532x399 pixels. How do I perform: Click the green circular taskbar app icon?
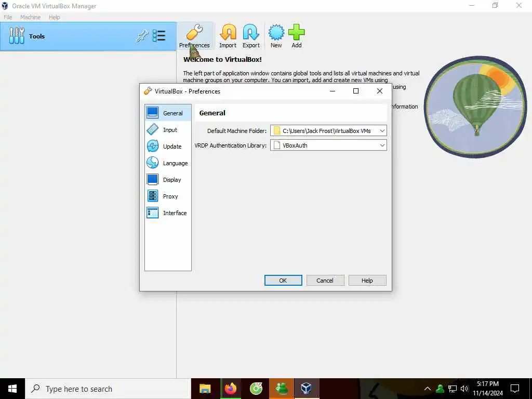point(256,389)
